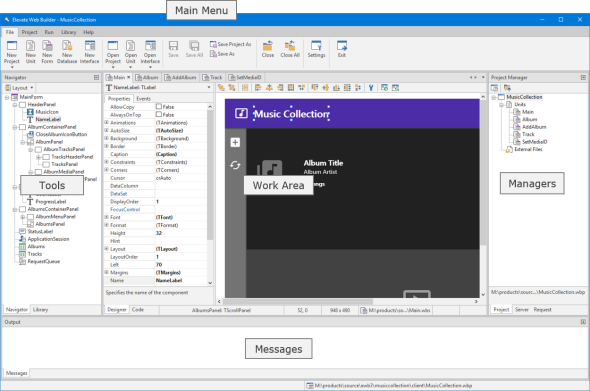Open the Settings toolbar icon
590x391 pixels.
point(316,46)
